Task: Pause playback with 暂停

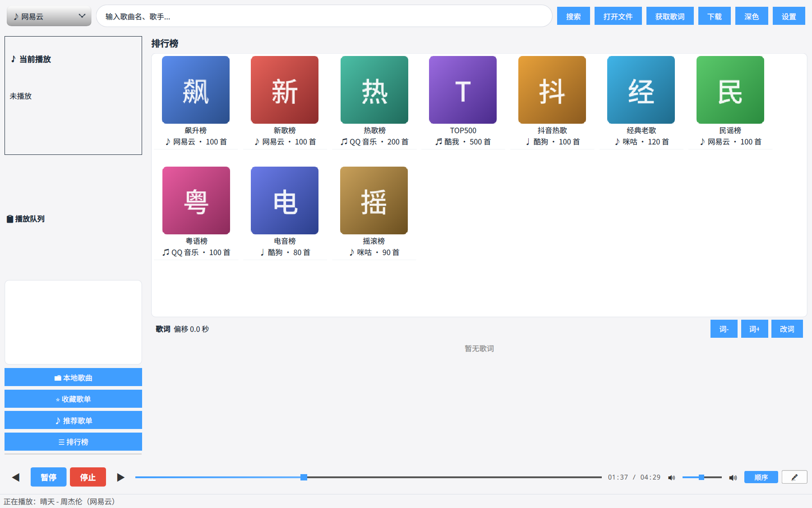Action: point(49,477)
